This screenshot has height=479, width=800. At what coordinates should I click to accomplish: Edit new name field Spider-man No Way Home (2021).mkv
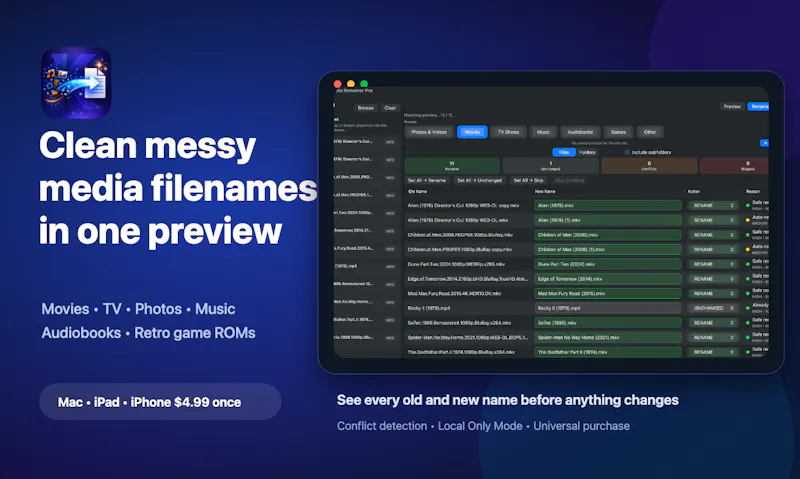(608, 338)
